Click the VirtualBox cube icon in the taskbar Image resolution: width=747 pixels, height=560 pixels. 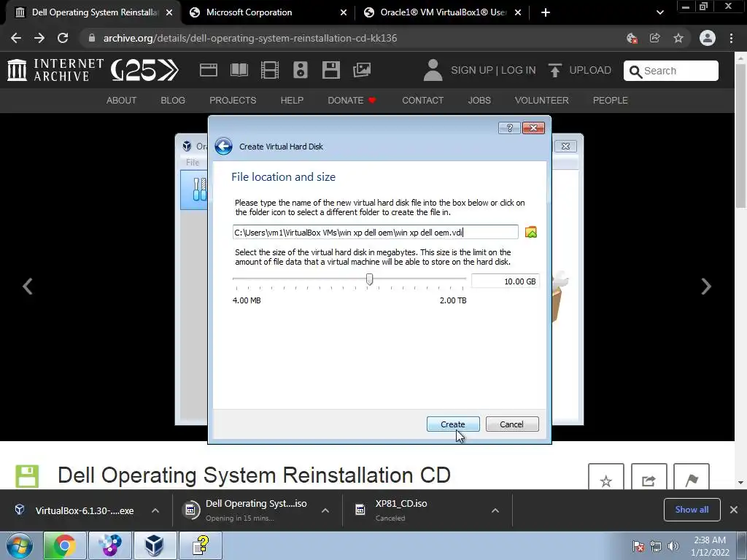coord(155,545)
